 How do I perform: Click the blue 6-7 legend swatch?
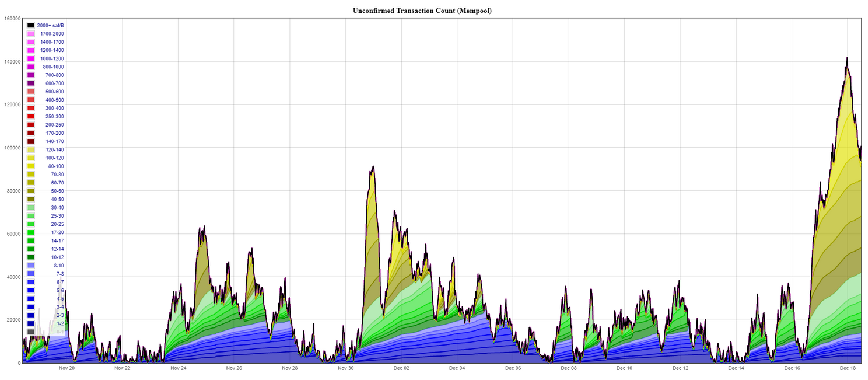31,282
